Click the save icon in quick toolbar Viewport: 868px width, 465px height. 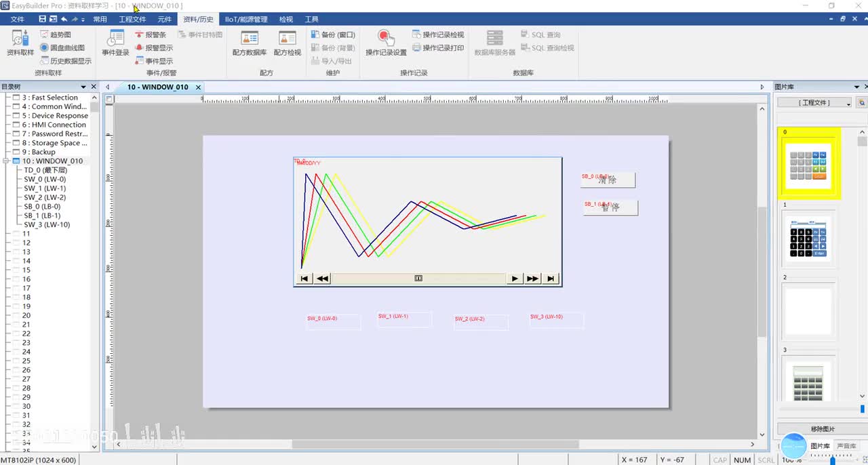tap(43, 19)
